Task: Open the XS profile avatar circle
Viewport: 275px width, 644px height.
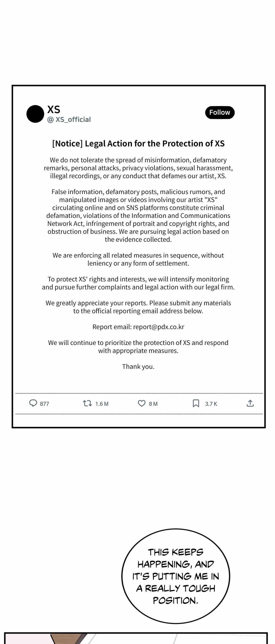Action: click(35, 114)
